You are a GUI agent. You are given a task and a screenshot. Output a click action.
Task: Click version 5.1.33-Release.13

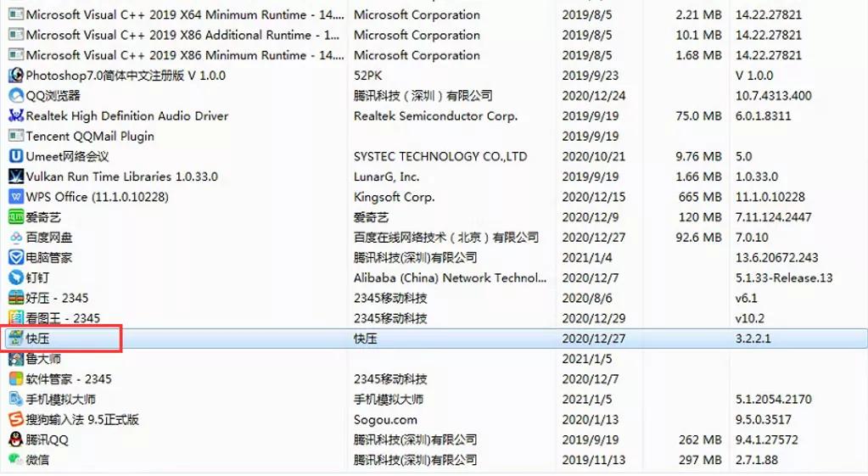click(784, 277)
